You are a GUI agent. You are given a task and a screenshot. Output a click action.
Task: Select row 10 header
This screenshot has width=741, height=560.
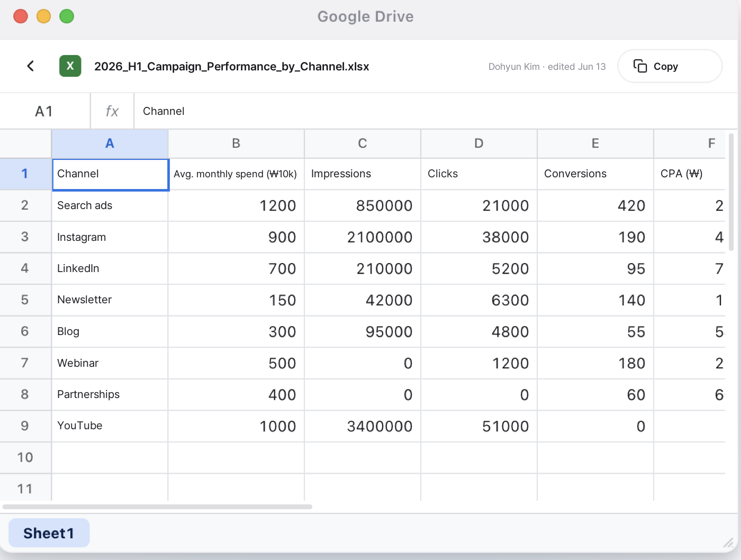(25, 458)
